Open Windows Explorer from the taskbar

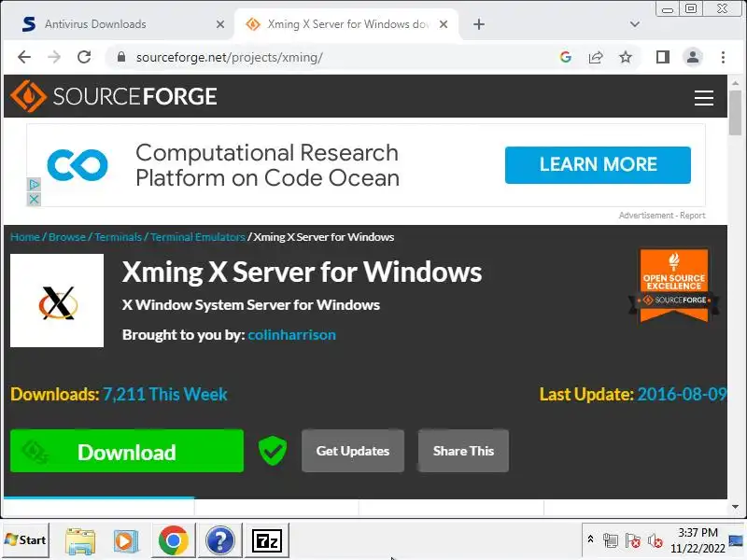coord(80,541)
